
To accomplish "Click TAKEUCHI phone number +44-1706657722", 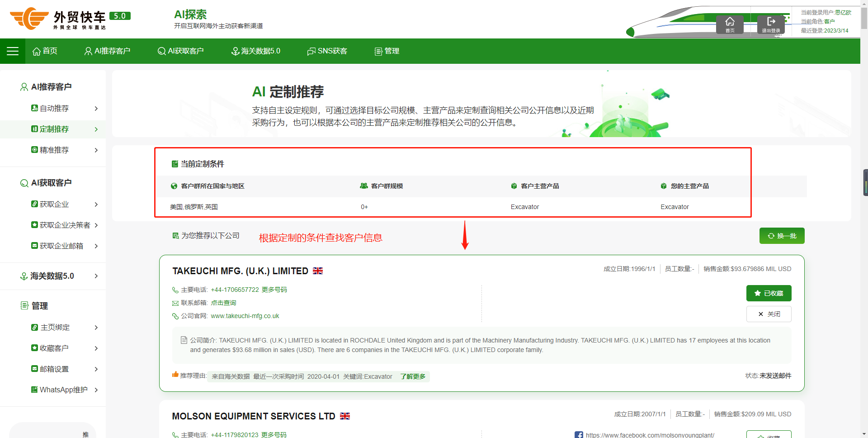I will coord(235,290).
